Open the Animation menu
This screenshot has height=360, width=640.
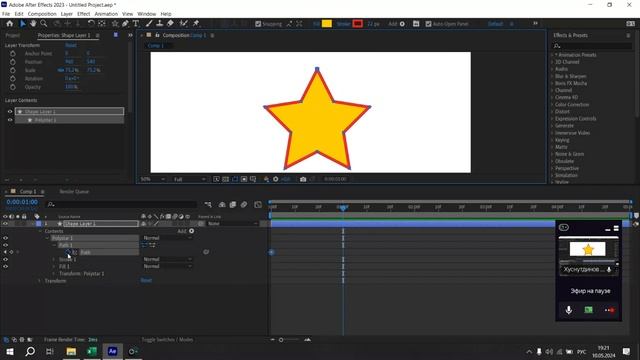pos(106,14)
